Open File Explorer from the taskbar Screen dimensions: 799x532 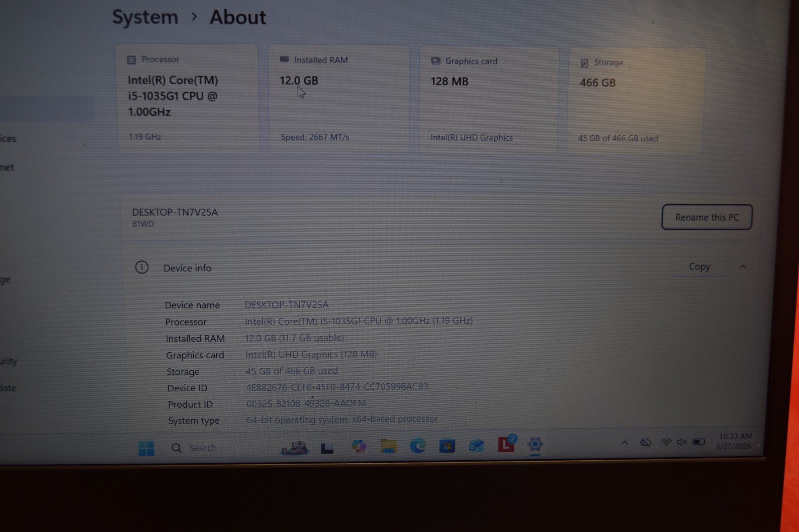click(388, 446)
